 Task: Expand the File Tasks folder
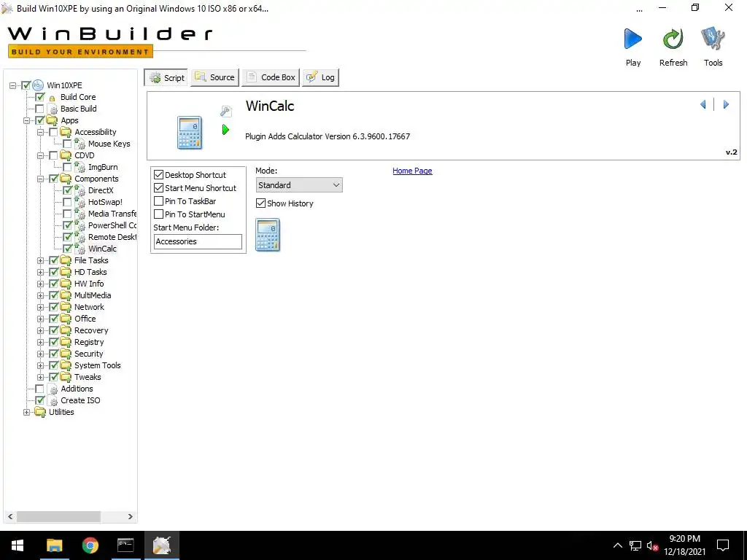(x=41, y=260)
